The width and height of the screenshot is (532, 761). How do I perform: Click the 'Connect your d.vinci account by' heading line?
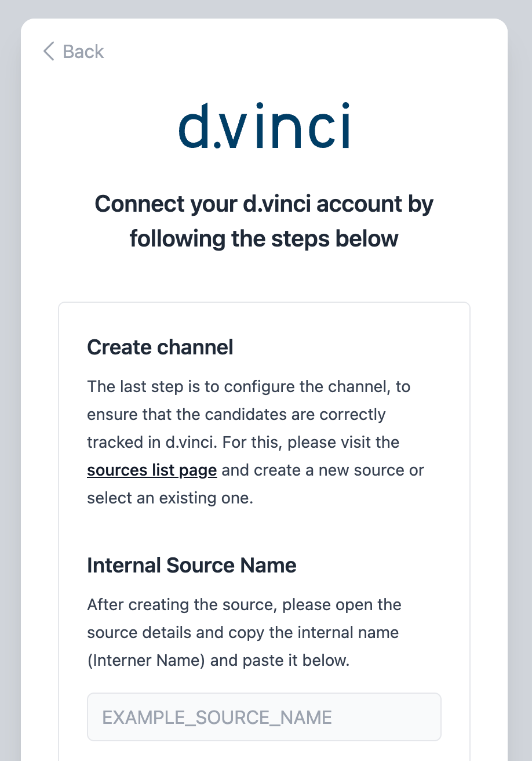coord(264,204)
